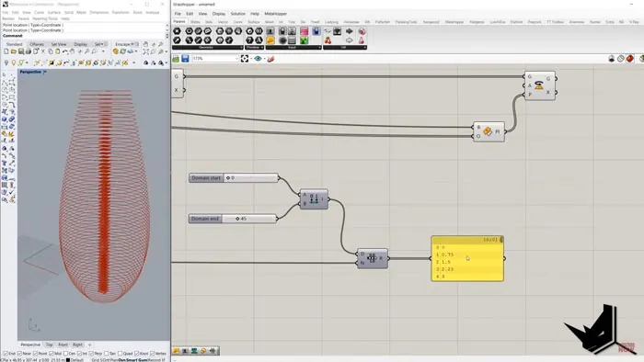Click pink panel icon in Input group
Image resolution: width=644 pixels, height=362 pixels.
(x=304, y=31)
